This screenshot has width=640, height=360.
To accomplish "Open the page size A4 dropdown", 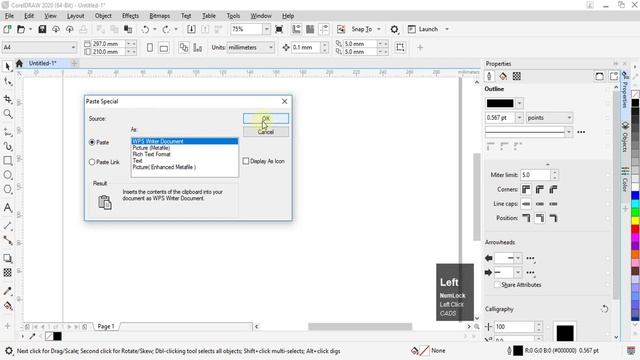I will [x=73, y=48].
